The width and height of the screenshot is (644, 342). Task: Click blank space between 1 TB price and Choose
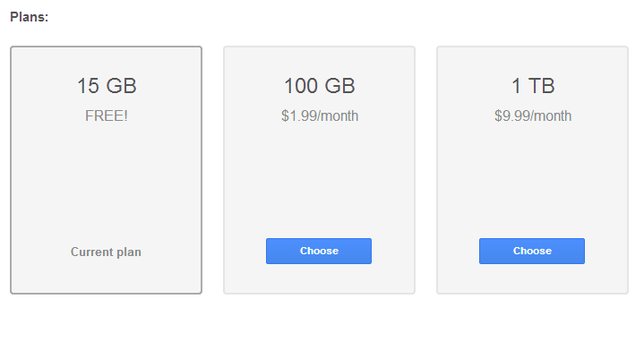point(532,181)
